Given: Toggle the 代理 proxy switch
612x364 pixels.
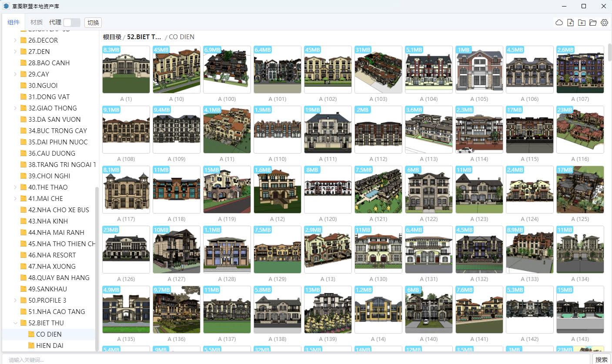Looking at the screenshot, I should tap(72, 23).
